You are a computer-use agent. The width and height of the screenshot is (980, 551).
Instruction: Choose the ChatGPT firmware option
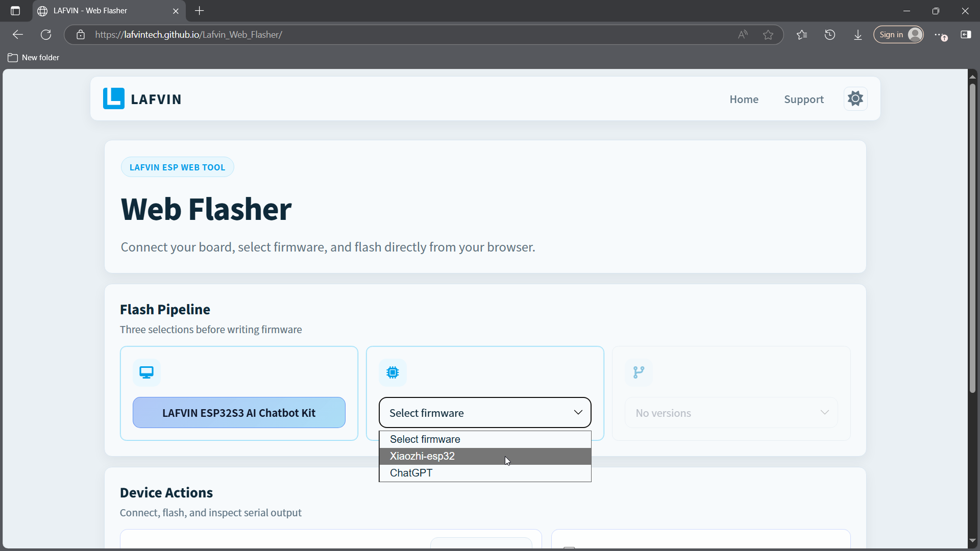click(x=485, y=473)
